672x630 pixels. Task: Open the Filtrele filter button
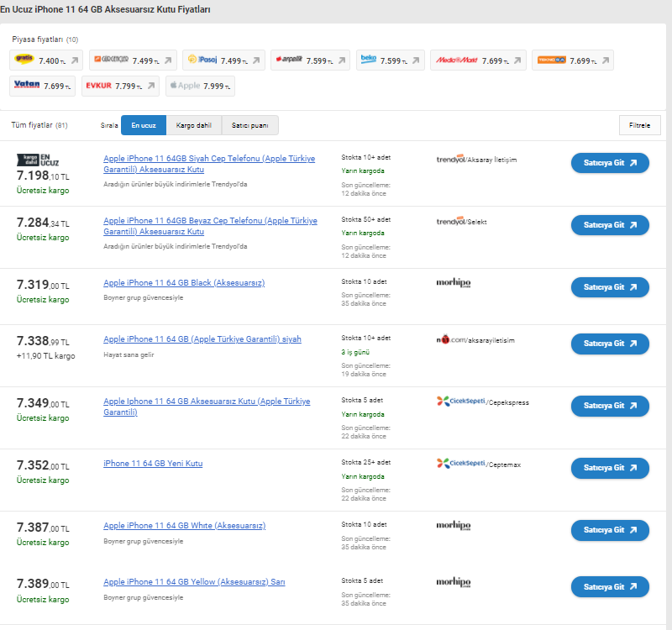(639, 125)
